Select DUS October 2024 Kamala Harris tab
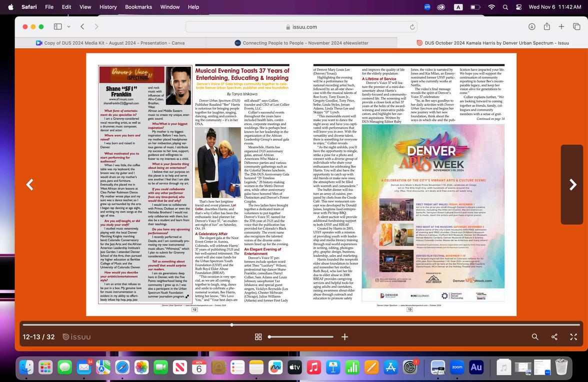This screenshot has height=382, width=588. [492, 43]
